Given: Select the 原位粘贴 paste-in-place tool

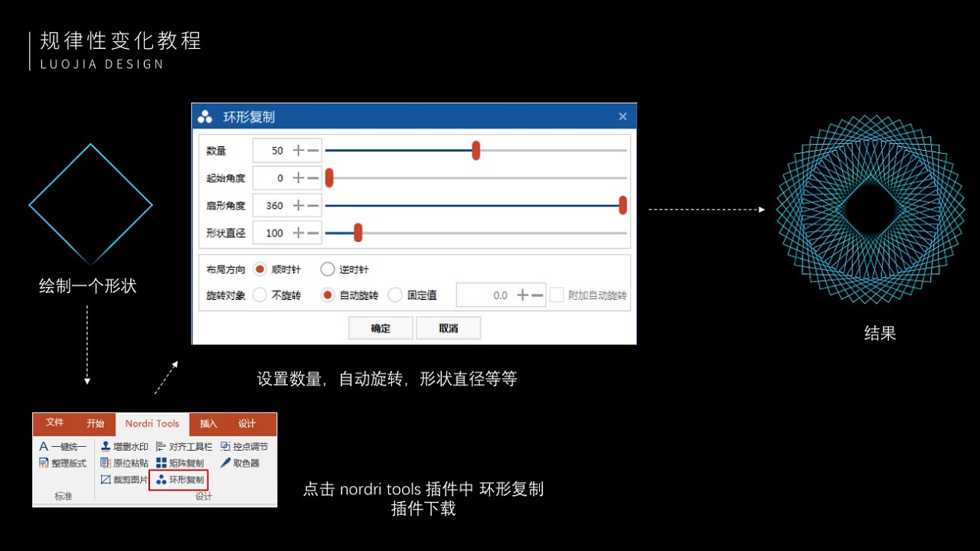Looking at the screenshot, I should click(124, 463).
